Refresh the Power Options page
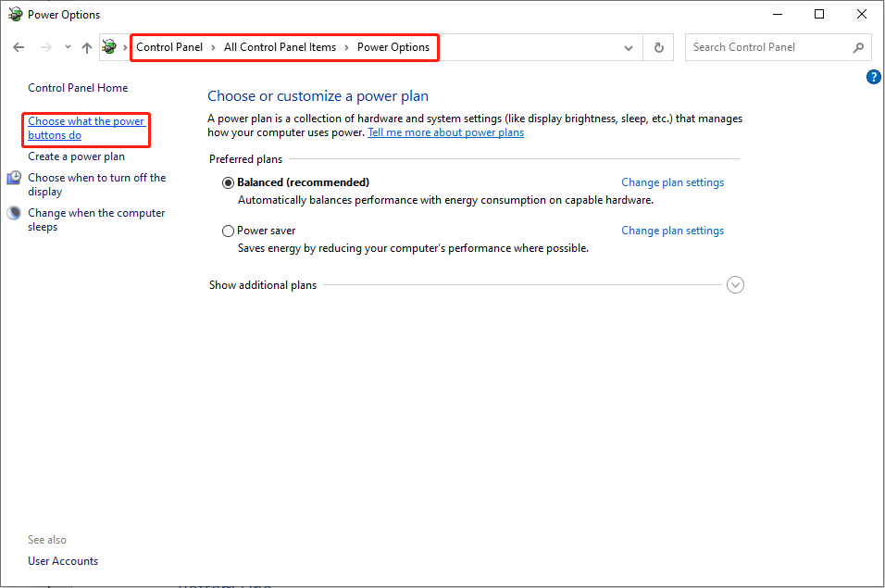This screenshot has height=588, width=885. click(659, 47)
